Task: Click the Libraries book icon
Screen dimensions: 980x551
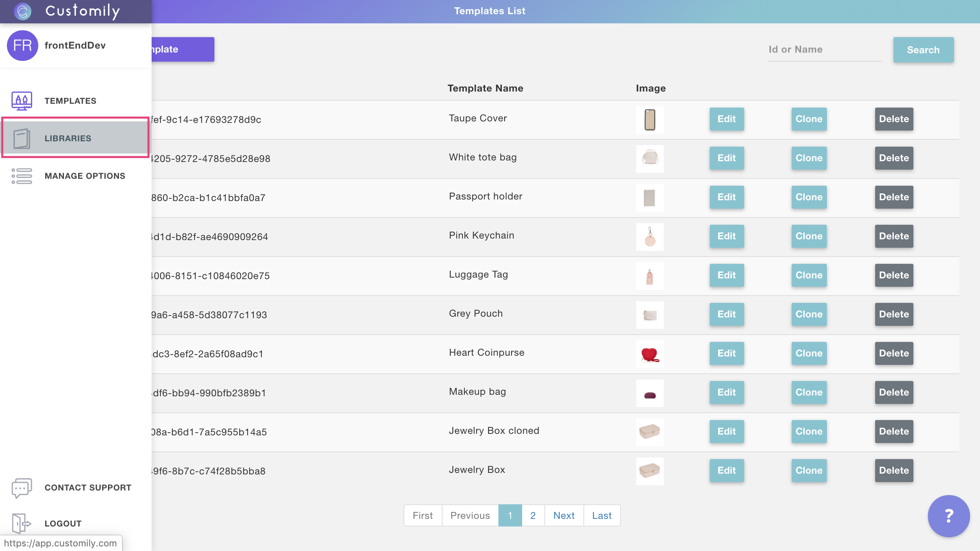Action: pos(21,138)
